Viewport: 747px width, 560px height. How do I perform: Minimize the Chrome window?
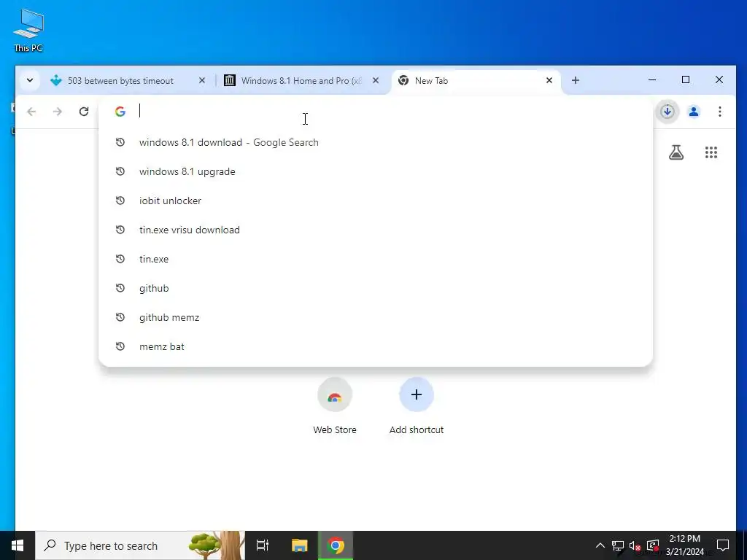652,80
